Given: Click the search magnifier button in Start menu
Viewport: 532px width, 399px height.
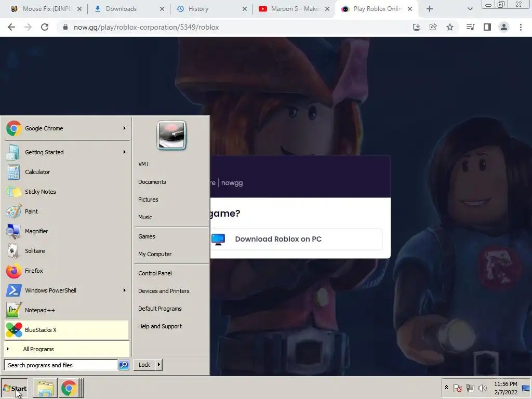Looking at the screenshot, I should [x=124, y=365].
